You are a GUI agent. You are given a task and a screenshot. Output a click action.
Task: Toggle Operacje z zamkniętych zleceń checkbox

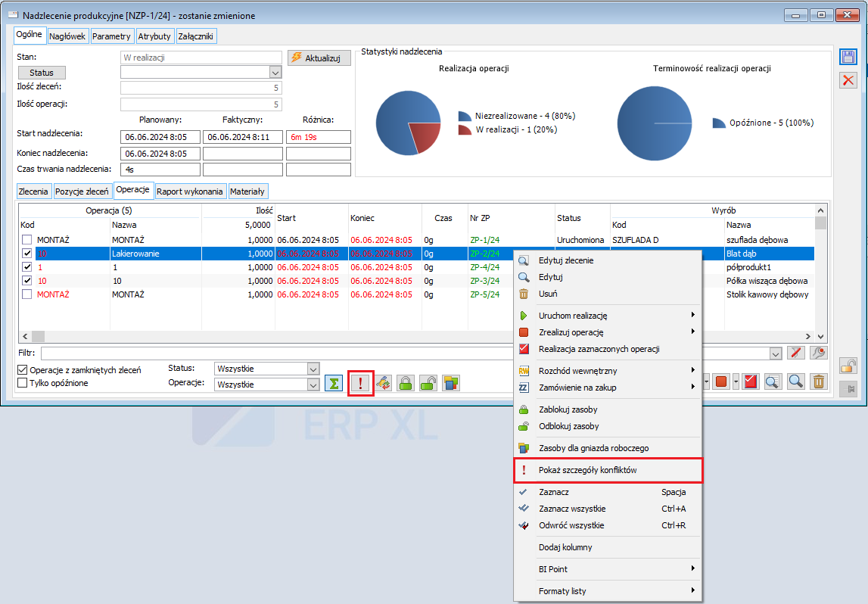point(22,370)
